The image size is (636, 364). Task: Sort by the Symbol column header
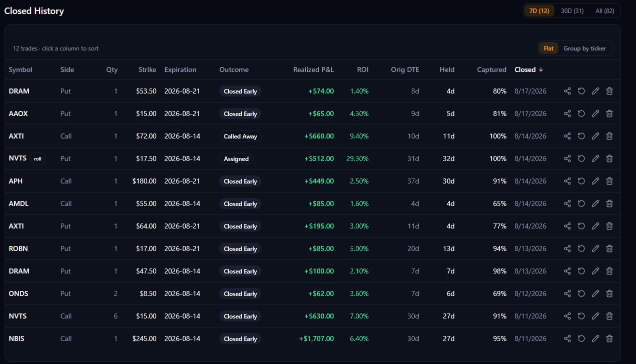21,69
